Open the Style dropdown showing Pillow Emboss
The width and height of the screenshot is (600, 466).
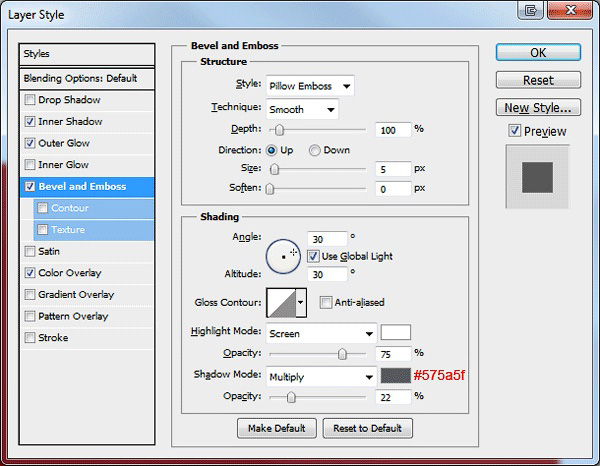click(x=310, y=86)
